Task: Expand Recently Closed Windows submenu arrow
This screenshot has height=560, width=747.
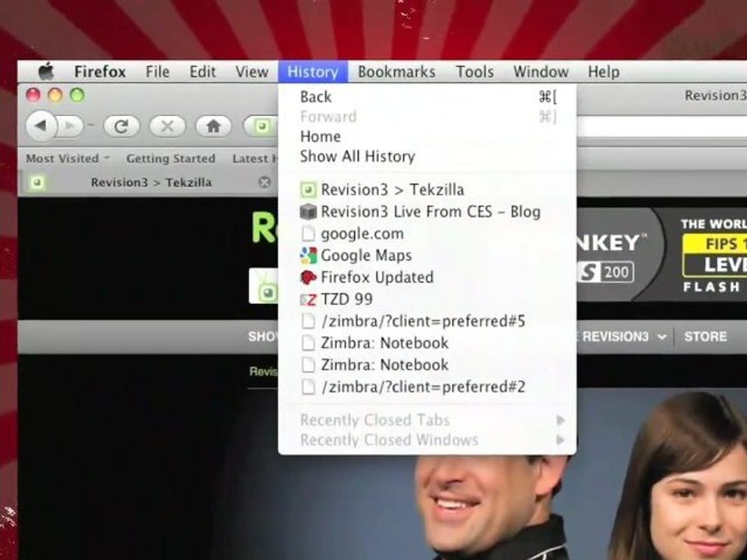Action: click(x=561, y=440)
